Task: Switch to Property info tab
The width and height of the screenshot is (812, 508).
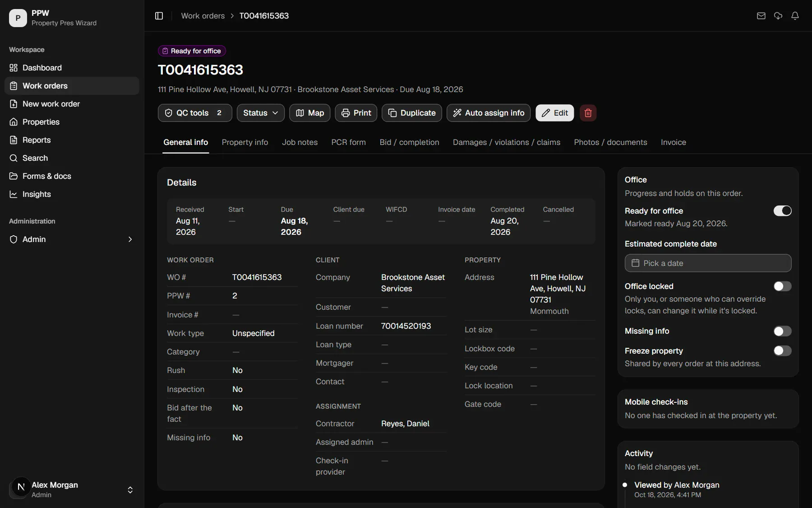Action: [245, 142]
